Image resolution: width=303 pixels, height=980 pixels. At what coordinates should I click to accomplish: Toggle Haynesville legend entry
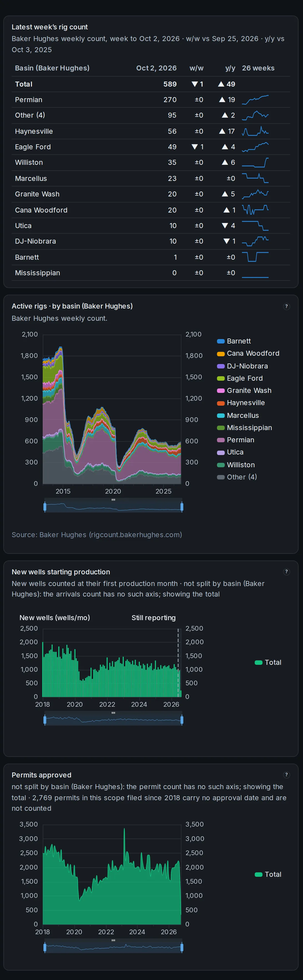tap(241, 403)
